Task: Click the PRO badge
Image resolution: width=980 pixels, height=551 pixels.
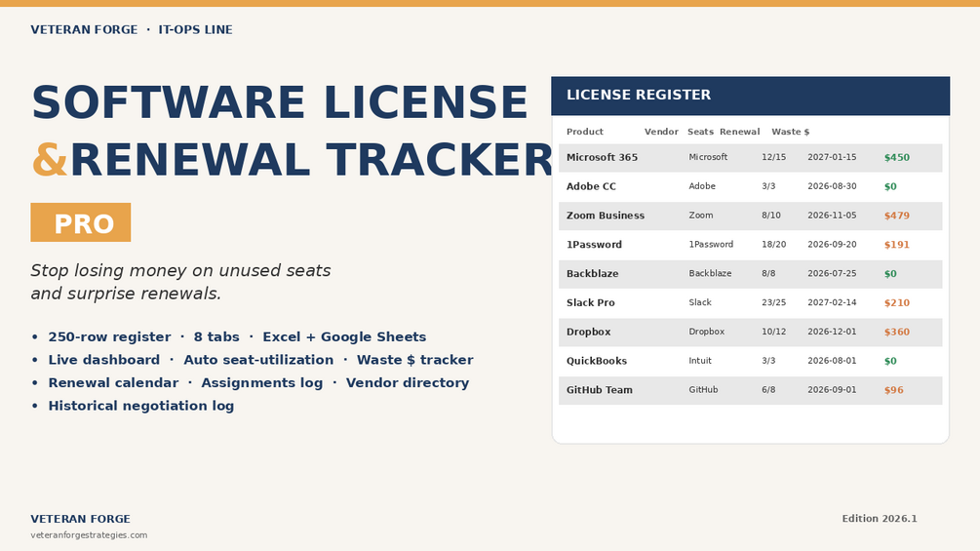Action: (81, 222)
